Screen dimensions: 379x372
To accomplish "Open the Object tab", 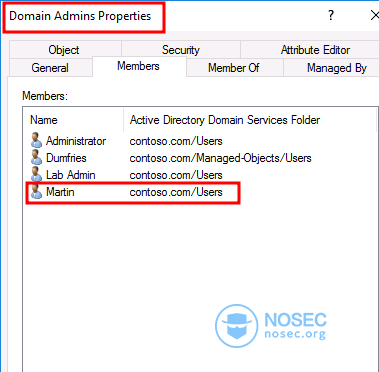I will pyautogui.click(x=65, y=50).
